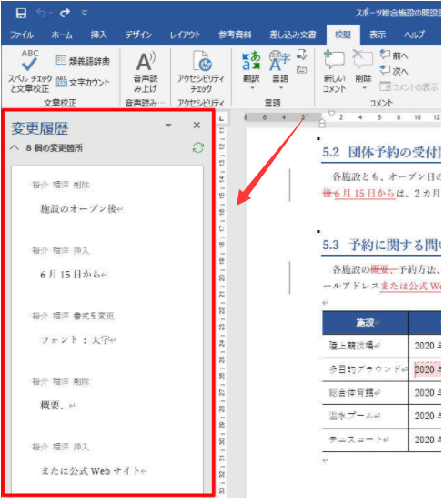Click the small icon above the IME reconversion icon
Image resolution: width=444 pixels, height=504 pixels.
click(x=301, y=55)
